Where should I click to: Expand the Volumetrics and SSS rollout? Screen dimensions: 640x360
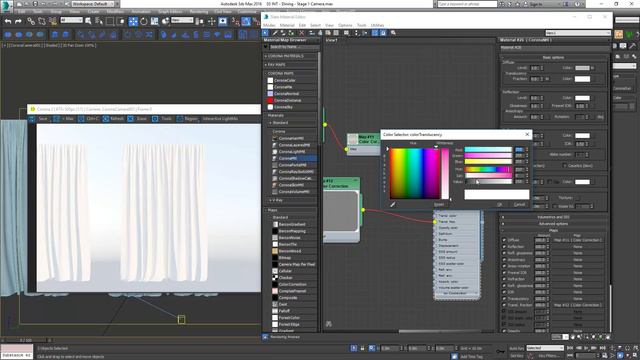point(553,217)
